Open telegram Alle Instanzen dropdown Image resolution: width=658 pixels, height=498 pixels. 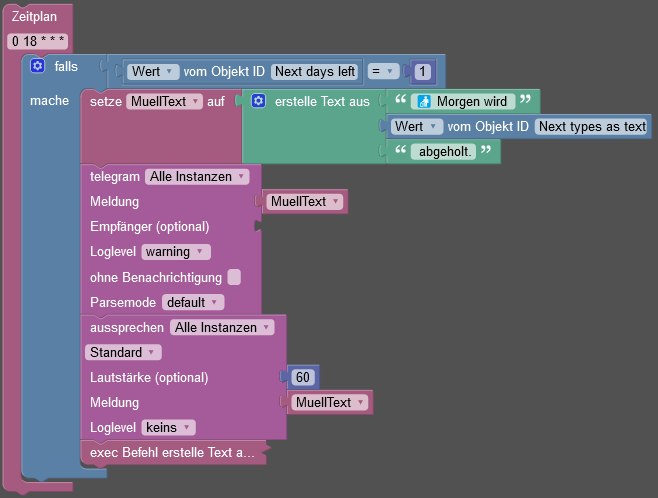click(x=197, y=177)
